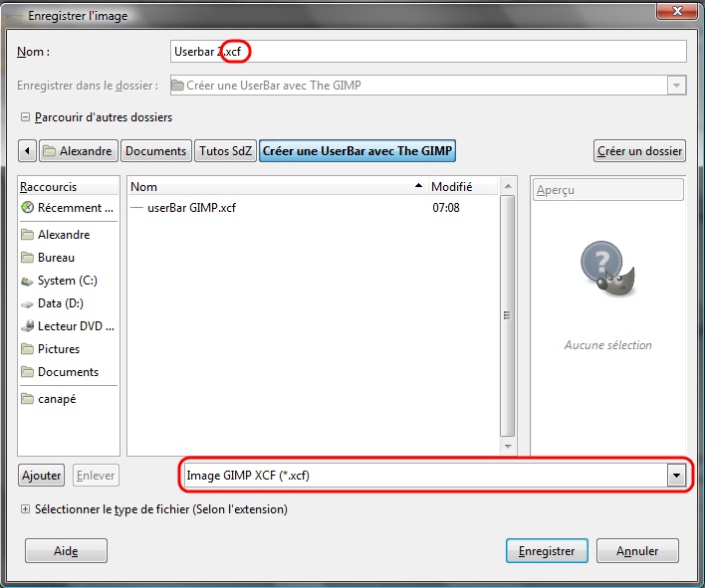Select the Lecteur DVD shortcut
This screenshot has height=588, width=705.
coord(69,326)
